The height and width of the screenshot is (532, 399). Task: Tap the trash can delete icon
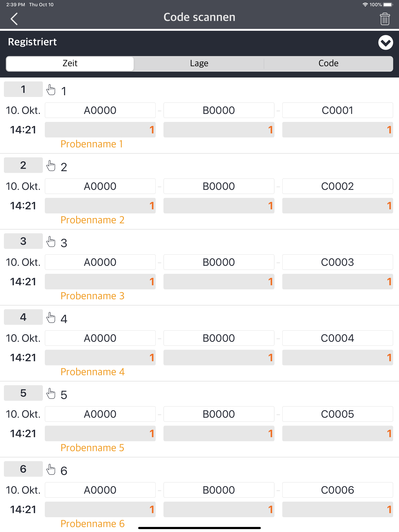point(385,19)
